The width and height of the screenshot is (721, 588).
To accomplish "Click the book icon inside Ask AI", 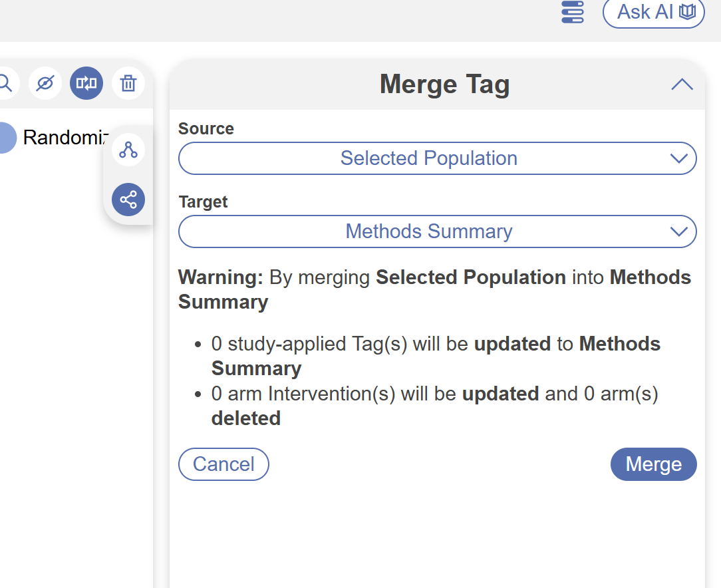I will tap(687, 13).
